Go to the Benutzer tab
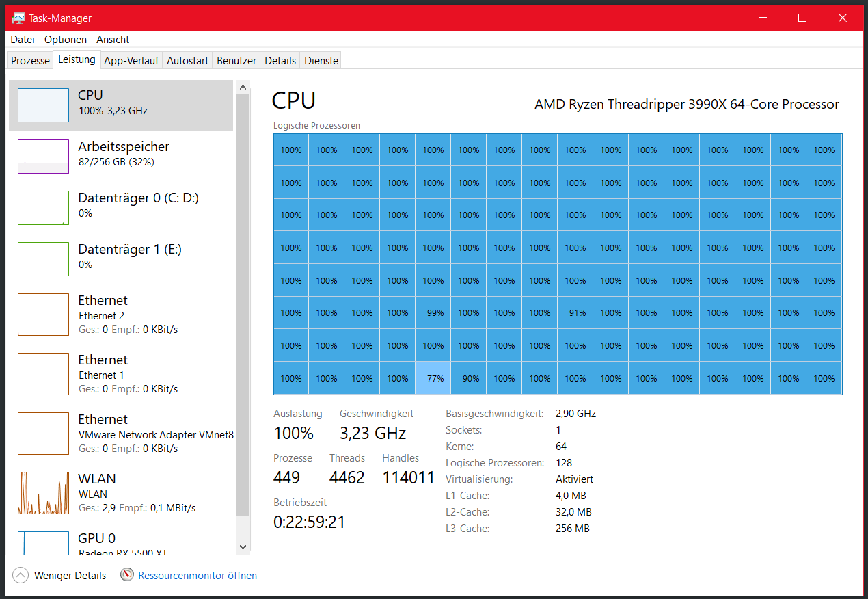Screen dimensions: 868x599 point(236,60)
